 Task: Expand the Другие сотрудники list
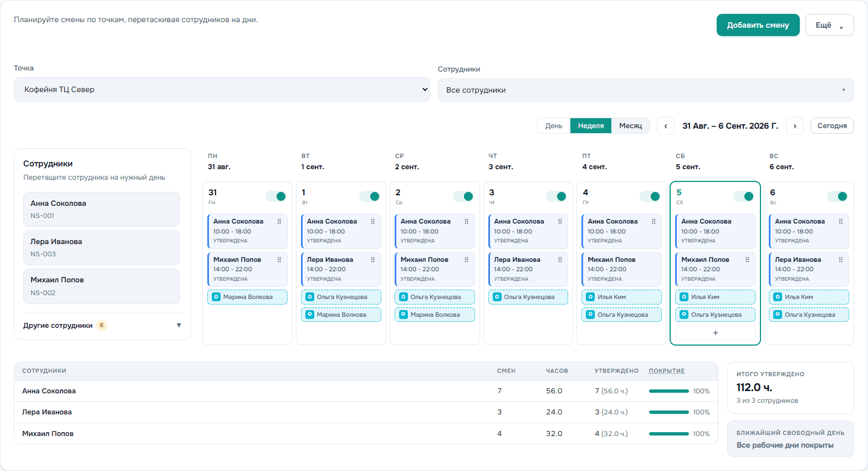click(103, 326)
